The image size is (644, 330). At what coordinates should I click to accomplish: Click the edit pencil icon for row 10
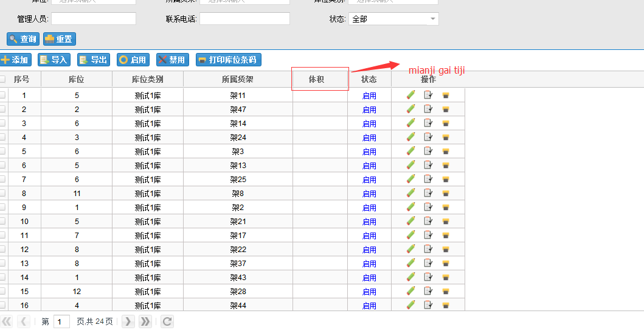[411, 221]
